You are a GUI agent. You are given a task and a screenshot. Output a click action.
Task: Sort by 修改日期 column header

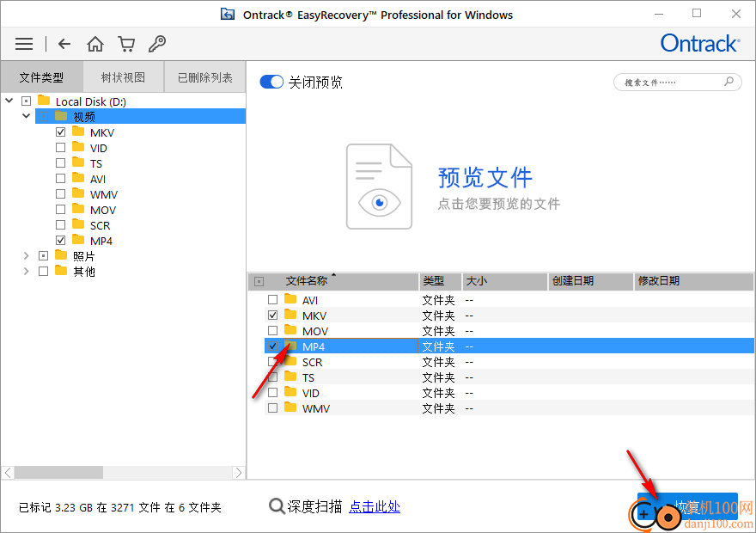coord(693,281)
